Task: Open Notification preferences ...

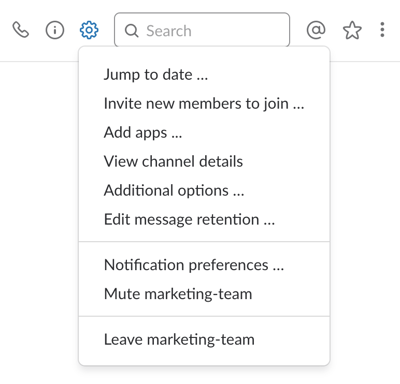Action: click(204, 265)
